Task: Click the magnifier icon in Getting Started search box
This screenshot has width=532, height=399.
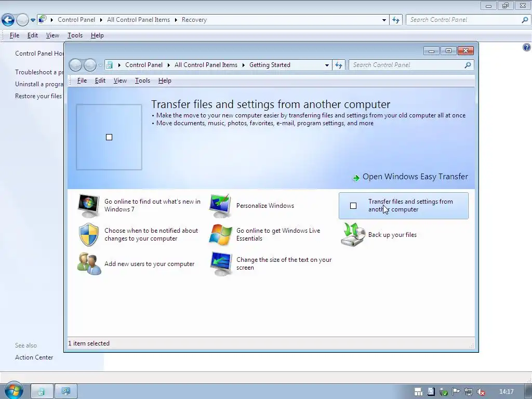Action: click(x=468, y=65)
